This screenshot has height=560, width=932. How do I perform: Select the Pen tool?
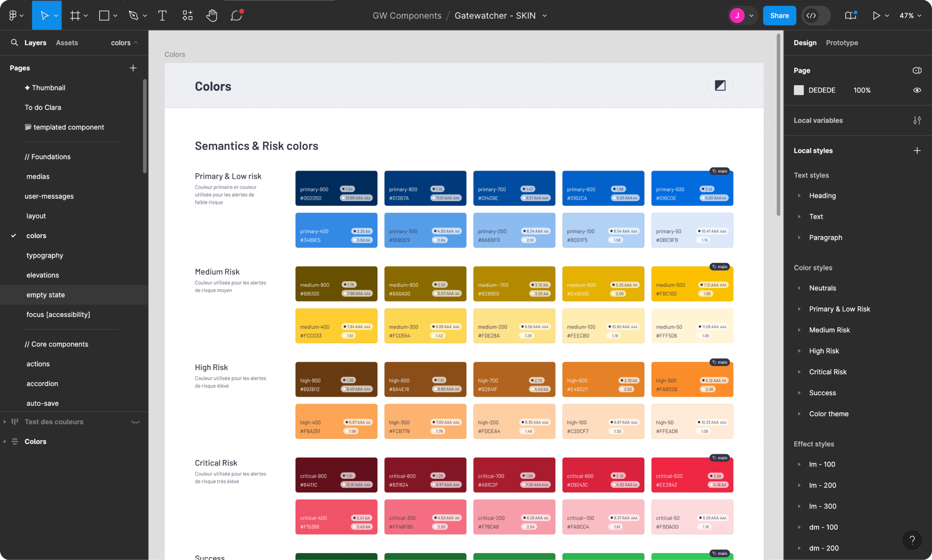(x=134, y=15)
